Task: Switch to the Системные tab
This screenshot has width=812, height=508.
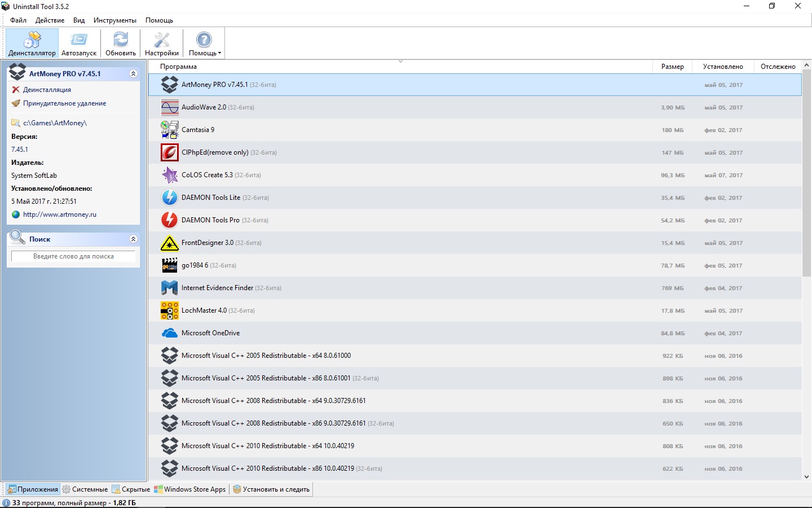Action: click(x=85, y=489)
